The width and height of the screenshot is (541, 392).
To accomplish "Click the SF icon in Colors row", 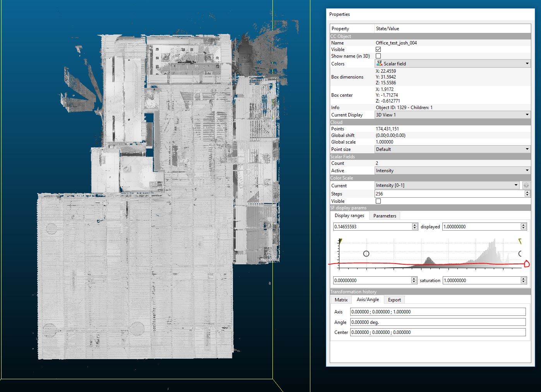I will (379, 63).
